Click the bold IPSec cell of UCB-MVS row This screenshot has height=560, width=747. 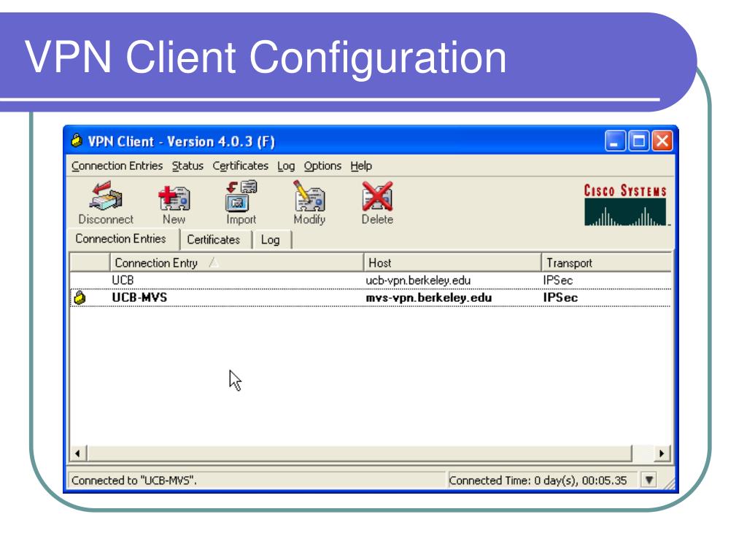(560, 297)
